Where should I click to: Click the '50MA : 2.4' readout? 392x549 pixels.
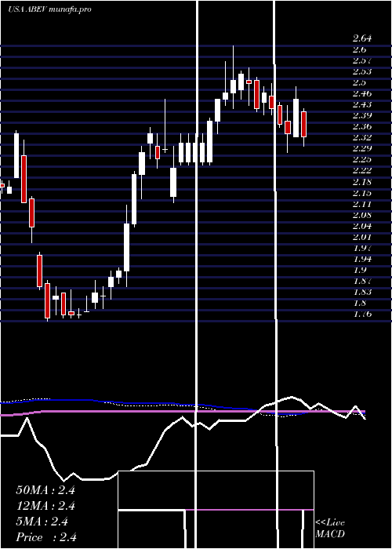45,490
